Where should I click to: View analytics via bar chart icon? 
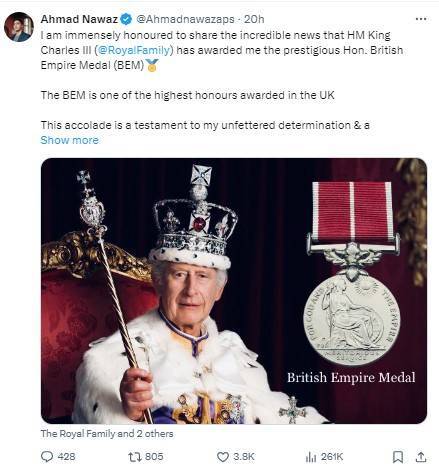[311, 457]
